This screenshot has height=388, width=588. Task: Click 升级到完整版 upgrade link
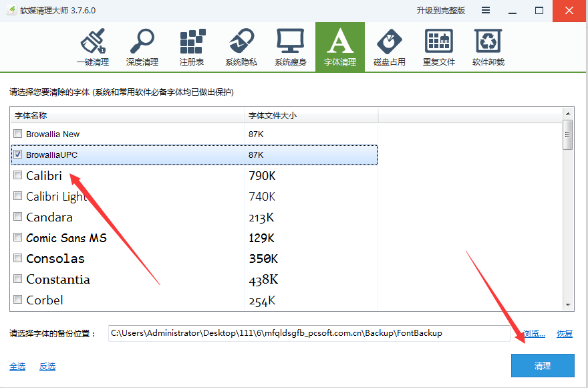[x=440, y=11]
